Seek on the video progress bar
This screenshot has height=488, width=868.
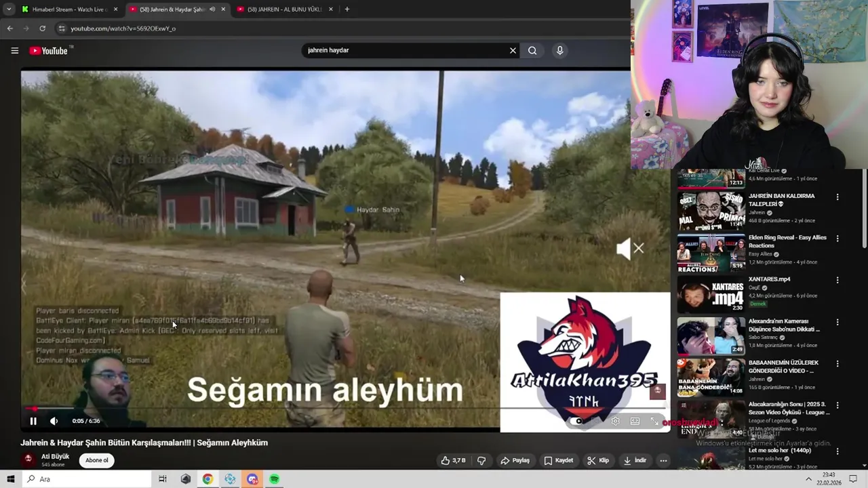(344, 409)
